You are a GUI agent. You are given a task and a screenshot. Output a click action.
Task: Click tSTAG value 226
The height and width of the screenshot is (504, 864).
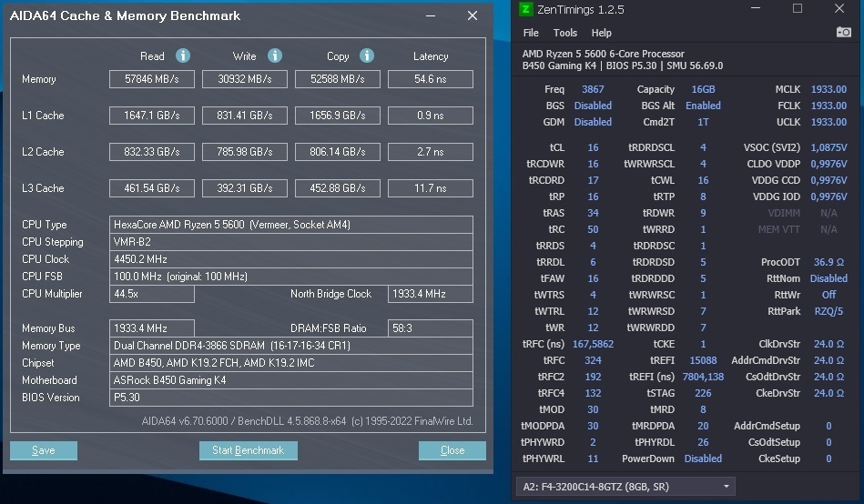(x=703, y=393)
